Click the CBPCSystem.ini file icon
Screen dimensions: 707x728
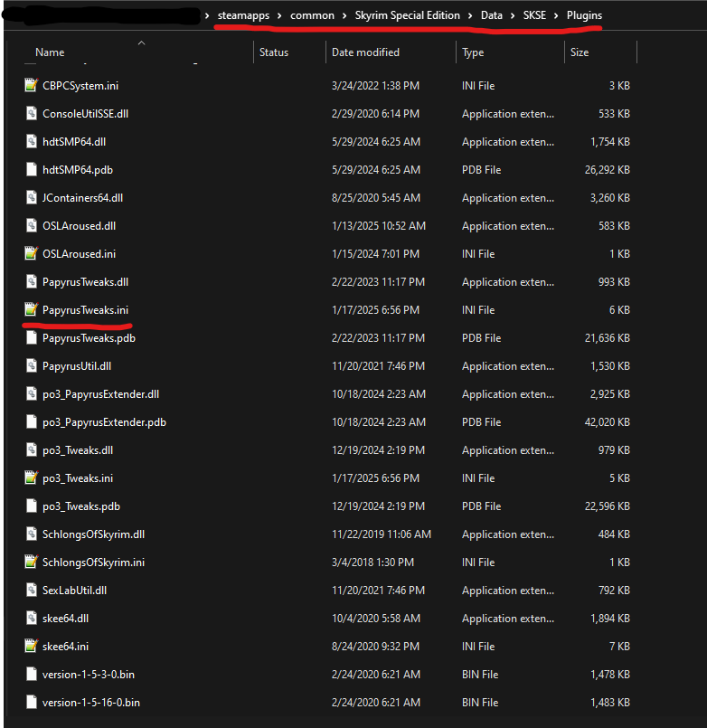[x=31, y=85]
